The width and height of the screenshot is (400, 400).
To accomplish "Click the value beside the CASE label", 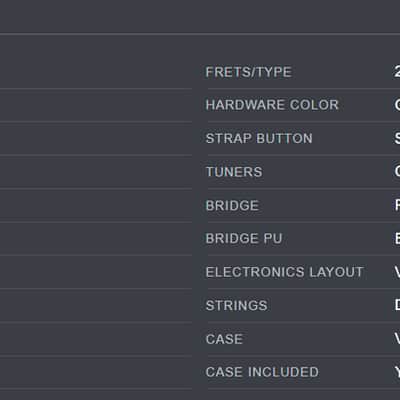I will coord(397,339).
